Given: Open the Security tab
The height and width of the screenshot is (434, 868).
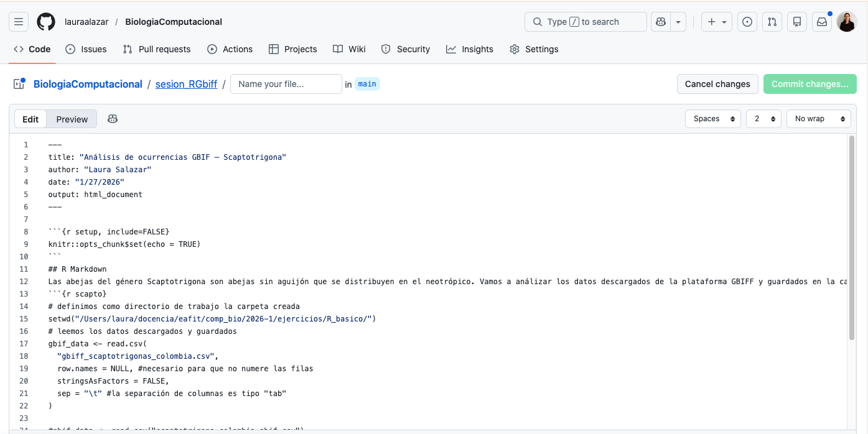Looking at the screenshot, I should coord(406,49).
